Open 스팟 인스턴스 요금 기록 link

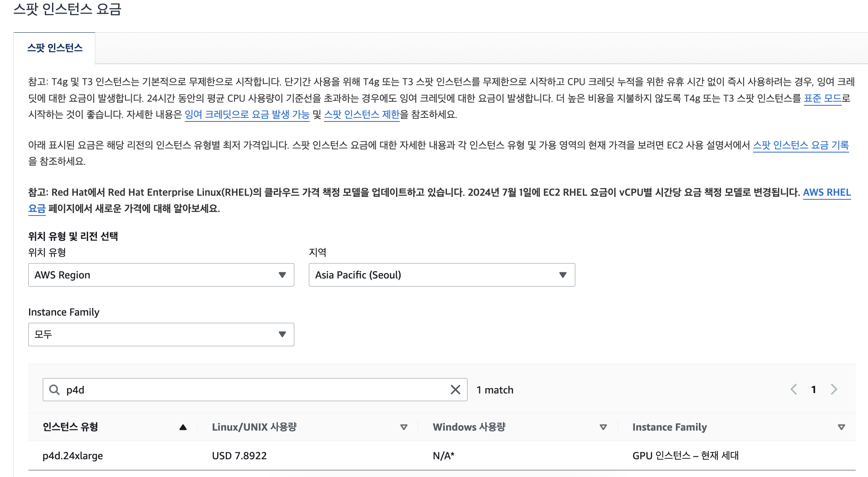[801, 145]
